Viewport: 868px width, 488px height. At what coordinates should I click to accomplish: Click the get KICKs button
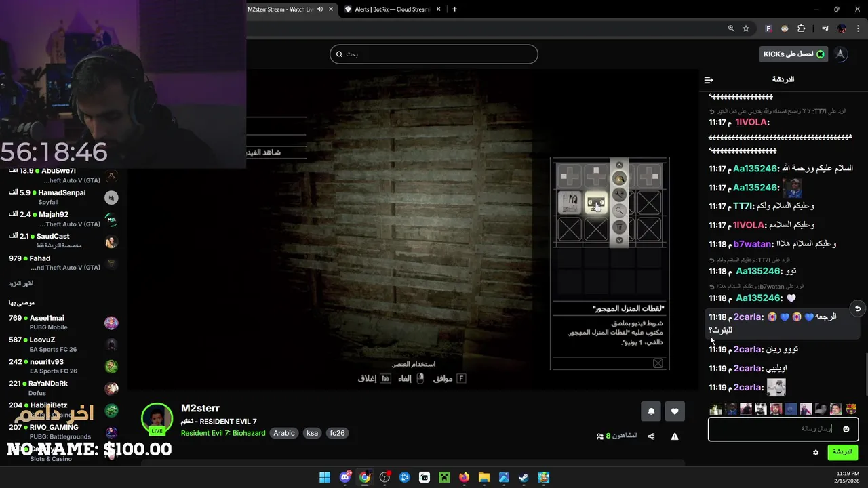(793, 54)
